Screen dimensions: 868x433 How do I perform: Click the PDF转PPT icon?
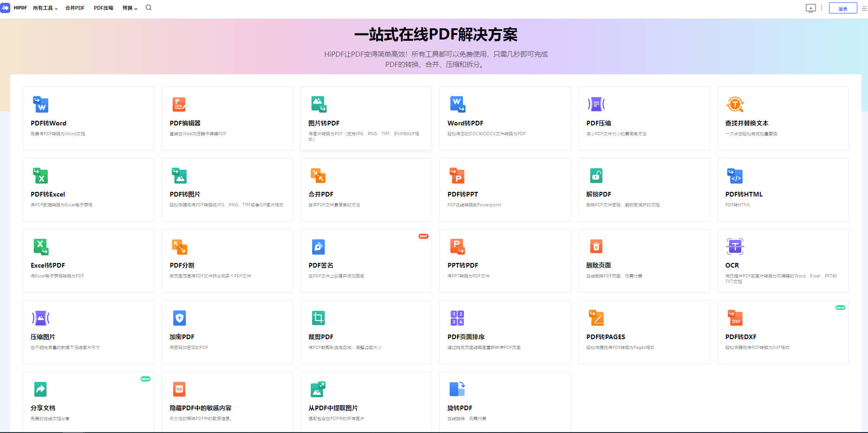coord(457,176)
